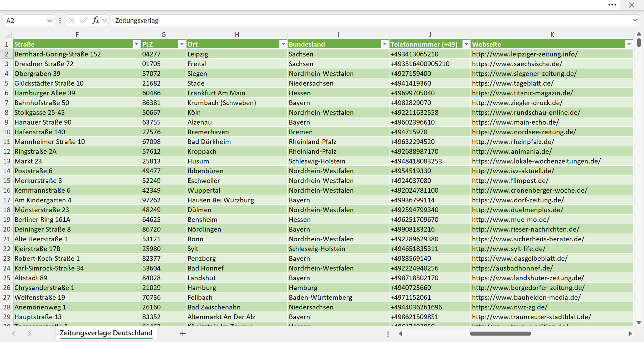Viewport: 644px width, 342px height.
Task: Open the Straße column filter
Action: tap(136, 44)
